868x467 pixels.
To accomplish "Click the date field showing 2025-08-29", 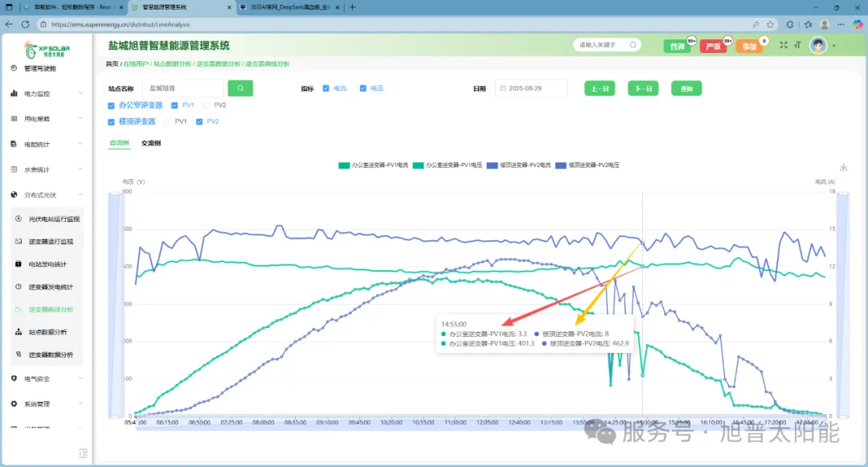I will point(531,88).
